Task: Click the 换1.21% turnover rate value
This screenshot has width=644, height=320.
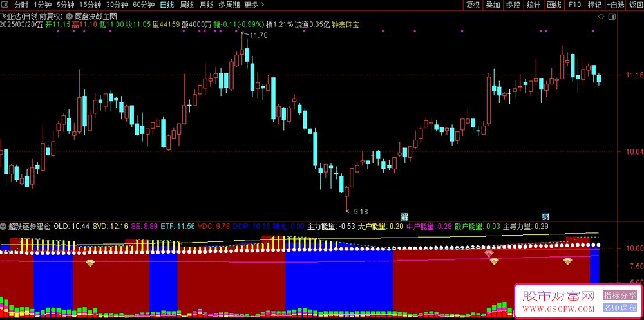Action: 279,24
